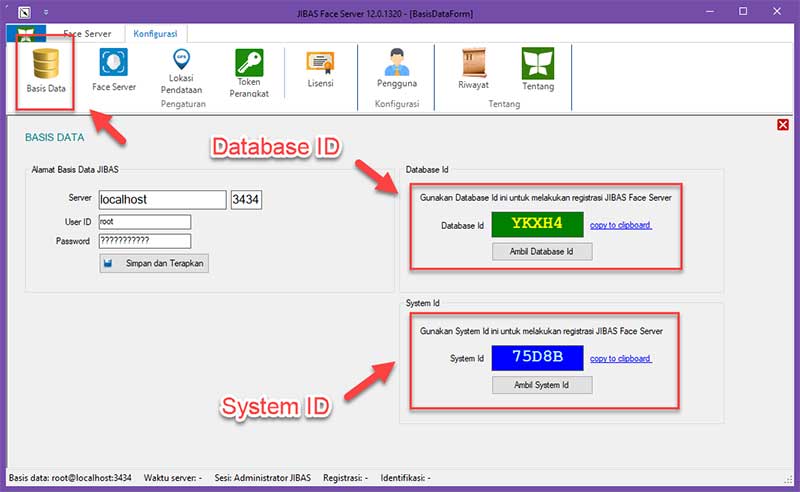Close the Basis Data form panel

[783, 125]
